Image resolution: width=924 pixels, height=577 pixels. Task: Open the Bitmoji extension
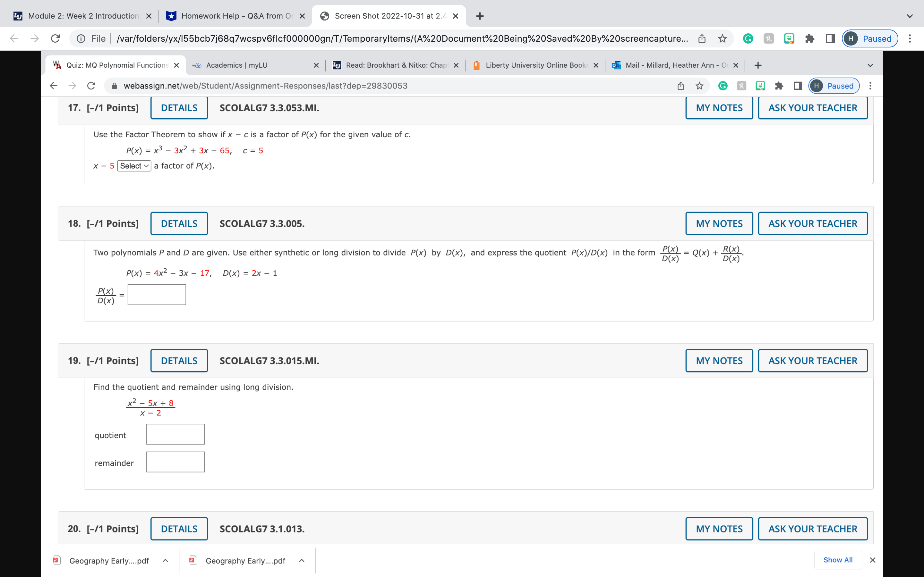(760, 86)
